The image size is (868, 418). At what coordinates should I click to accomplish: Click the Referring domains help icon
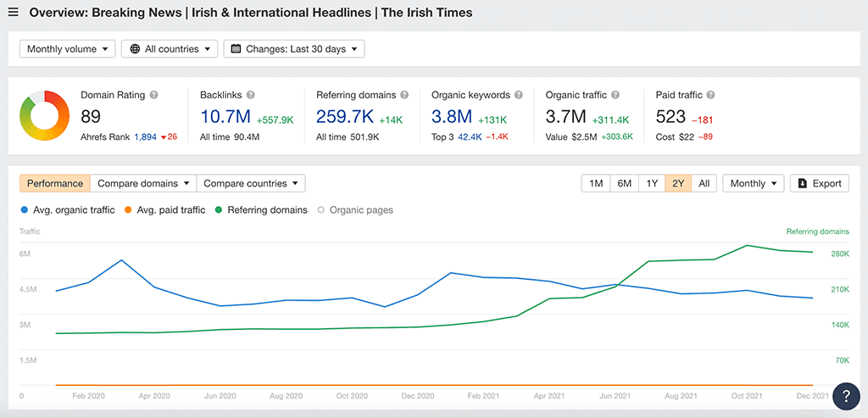(x=404, y=95)
